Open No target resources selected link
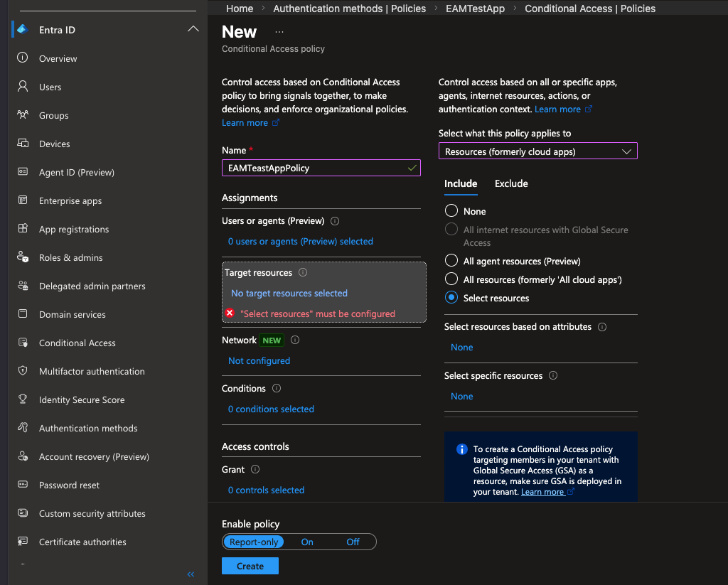The image size is (728, 585). coord(289,294)
